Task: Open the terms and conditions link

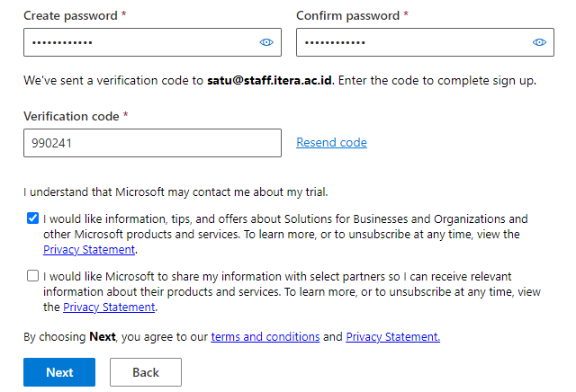Action: (x=265, y=337)
